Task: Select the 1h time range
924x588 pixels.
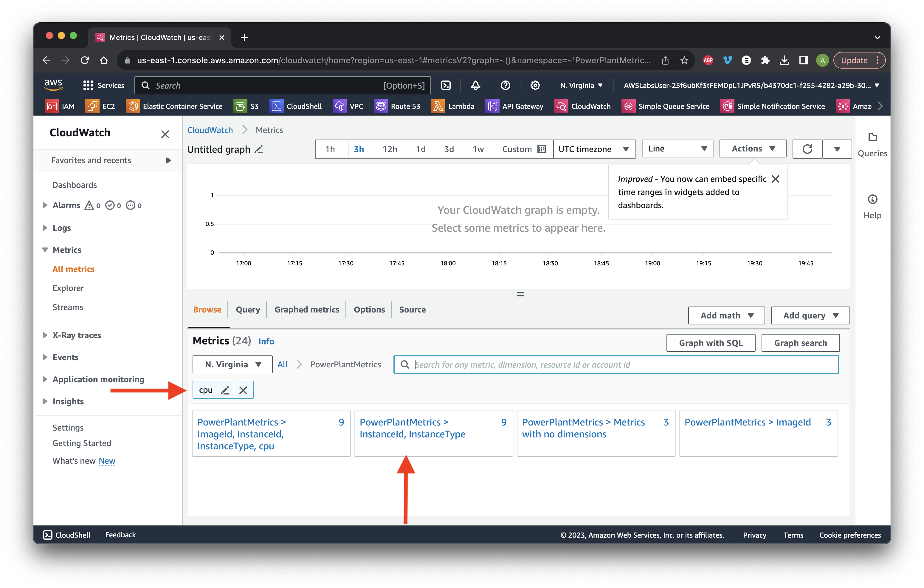Action: click(x=330, y=149)
